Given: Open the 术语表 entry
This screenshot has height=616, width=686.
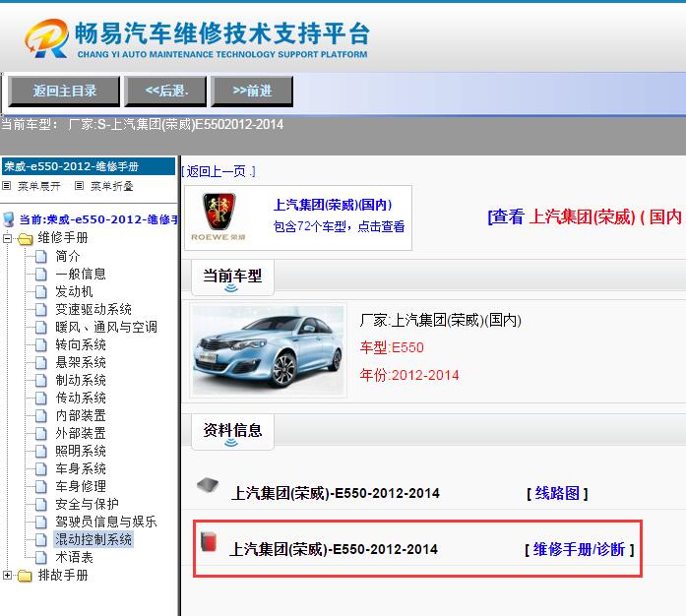Looking at the screenshot, I should click(74, 557).
